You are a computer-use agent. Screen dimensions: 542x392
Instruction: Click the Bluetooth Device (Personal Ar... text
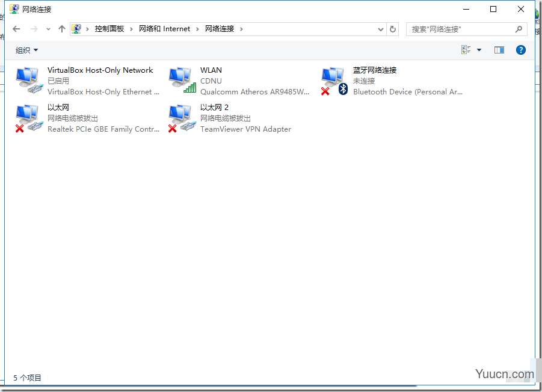click(x=408, y=92)
